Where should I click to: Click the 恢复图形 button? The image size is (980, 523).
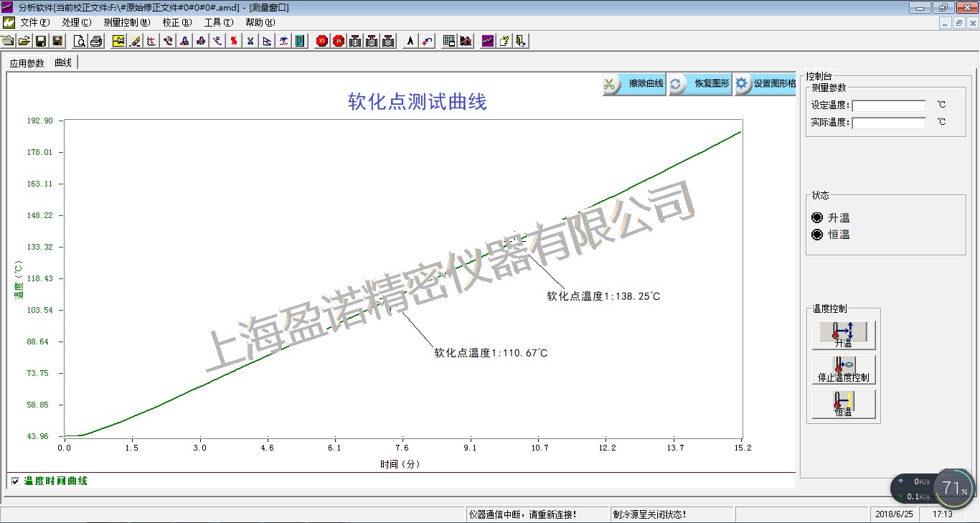click(700, 84)
